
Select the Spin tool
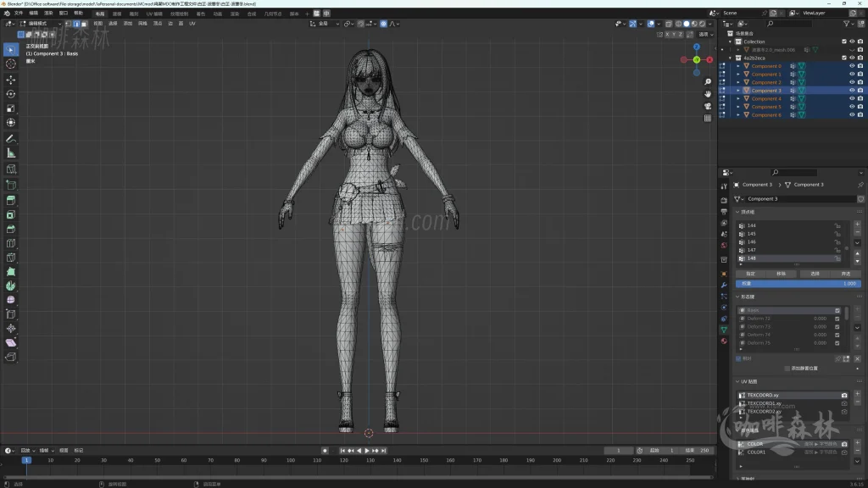[10, 286]
